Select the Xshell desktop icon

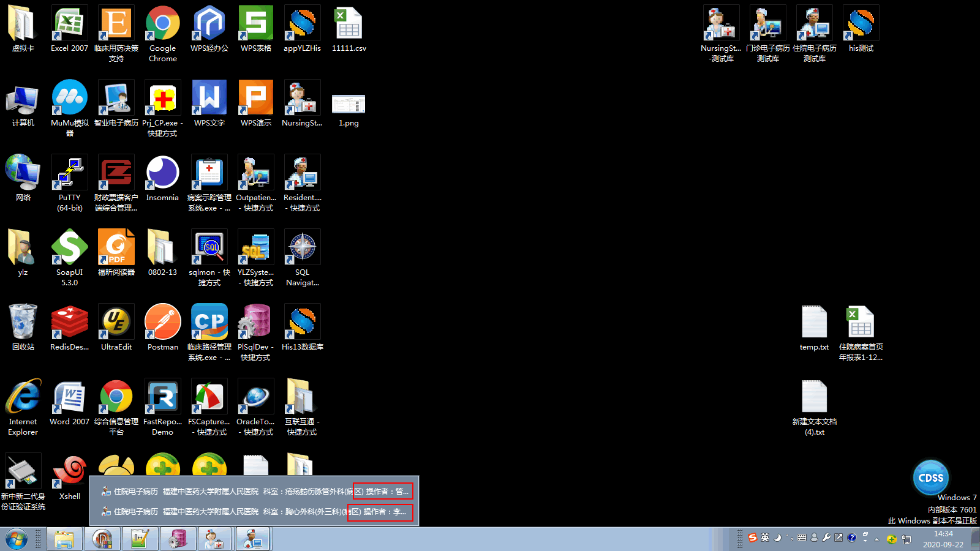tap(70, 478)
